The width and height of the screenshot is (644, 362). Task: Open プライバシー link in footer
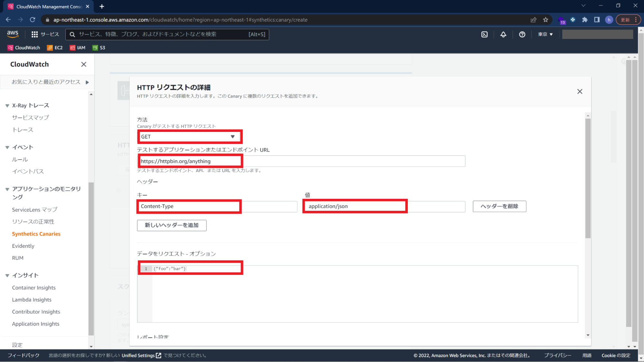[558, 356]
